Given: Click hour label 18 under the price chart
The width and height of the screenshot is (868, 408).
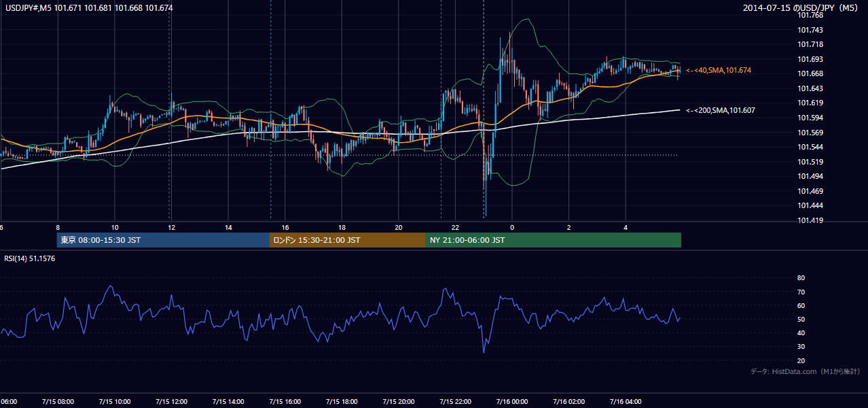Looking at the screenshot, I should [342, 228].
